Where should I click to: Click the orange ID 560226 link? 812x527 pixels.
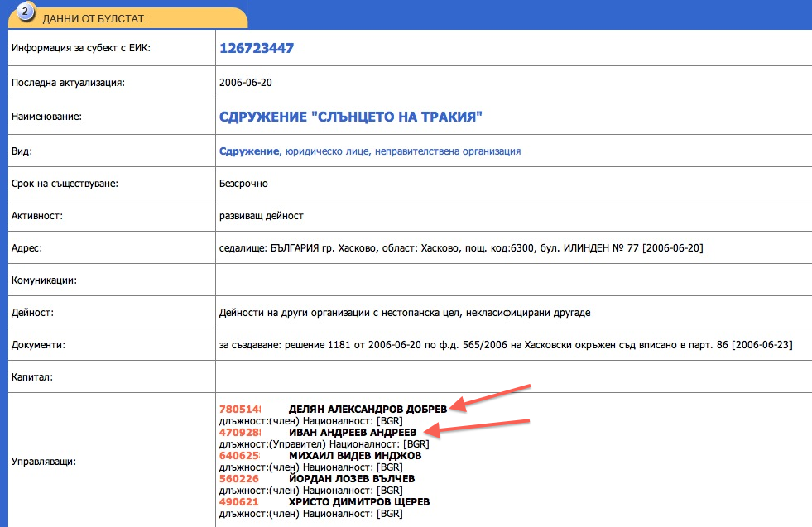(x=239, y=478)
